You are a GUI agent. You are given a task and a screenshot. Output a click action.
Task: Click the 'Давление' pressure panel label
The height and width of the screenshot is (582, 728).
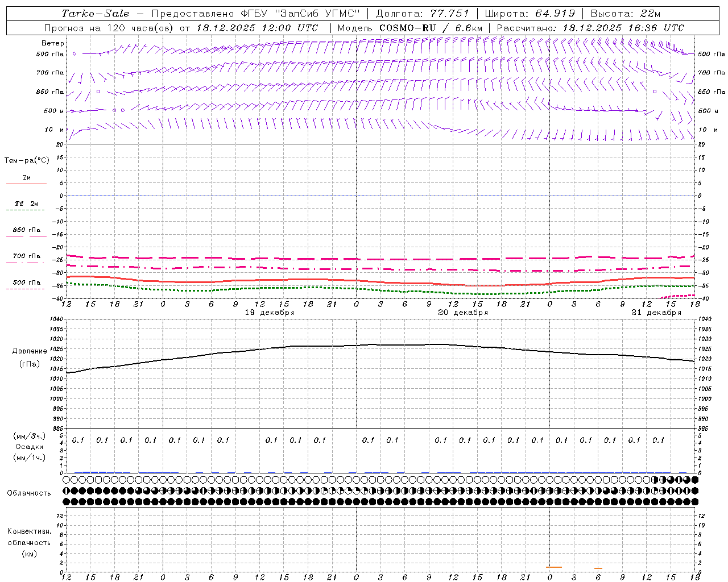pos(30,351)
